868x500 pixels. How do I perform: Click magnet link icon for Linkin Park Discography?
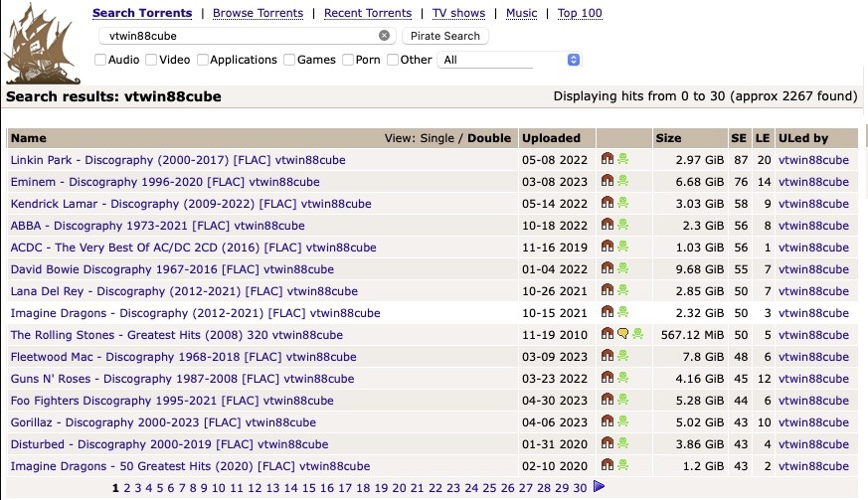click(608, 159)
